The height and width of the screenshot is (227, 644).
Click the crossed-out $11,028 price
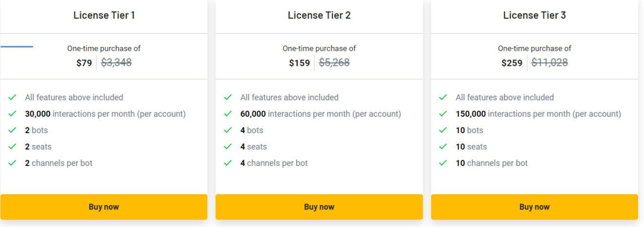(549, 63)
